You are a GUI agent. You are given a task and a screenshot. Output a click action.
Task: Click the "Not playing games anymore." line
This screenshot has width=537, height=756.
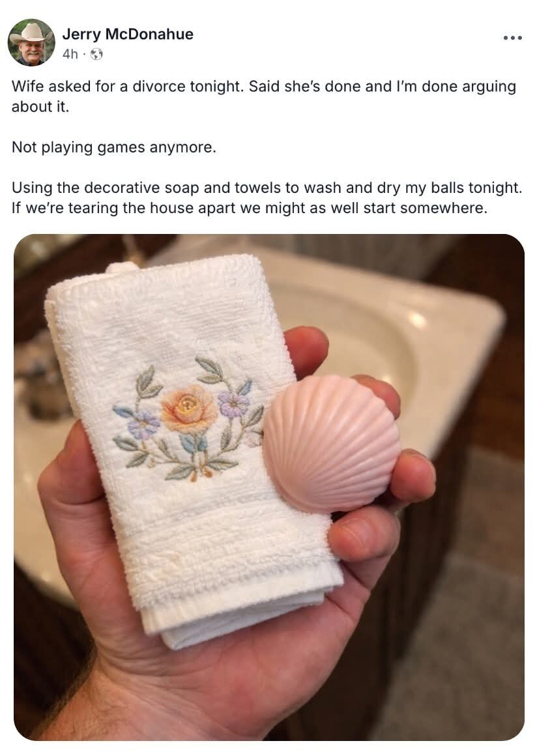(x=114, y=147)
